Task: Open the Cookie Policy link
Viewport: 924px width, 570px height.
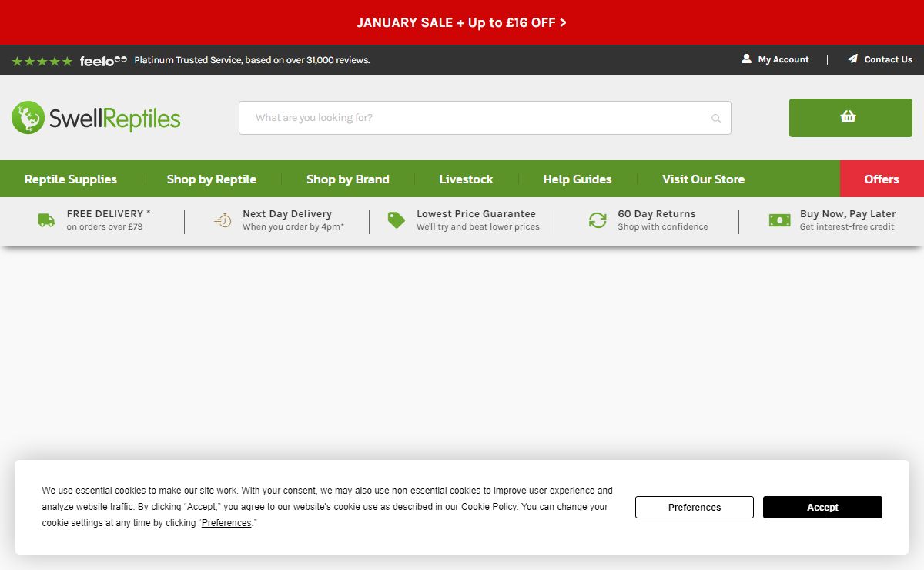Action: click(489, 507)
